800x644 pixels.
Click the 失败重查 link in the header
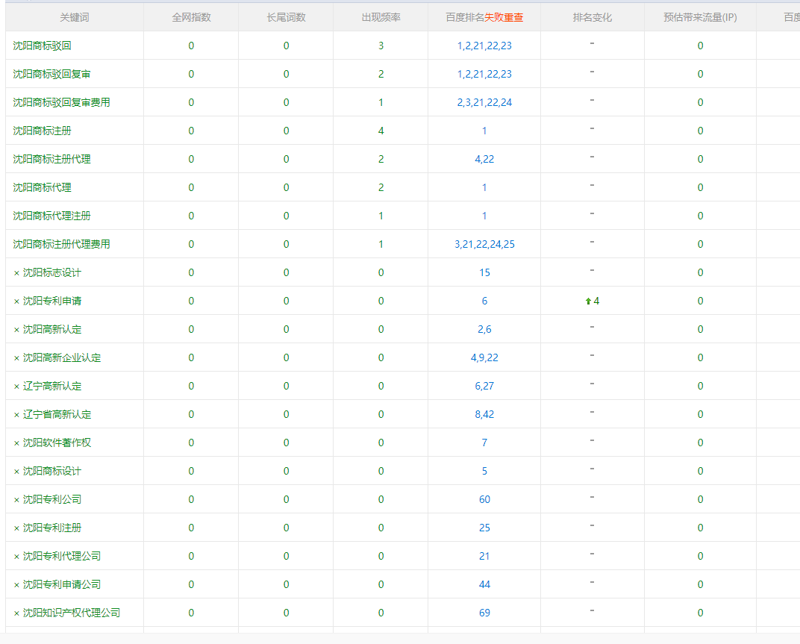(504, 17)
